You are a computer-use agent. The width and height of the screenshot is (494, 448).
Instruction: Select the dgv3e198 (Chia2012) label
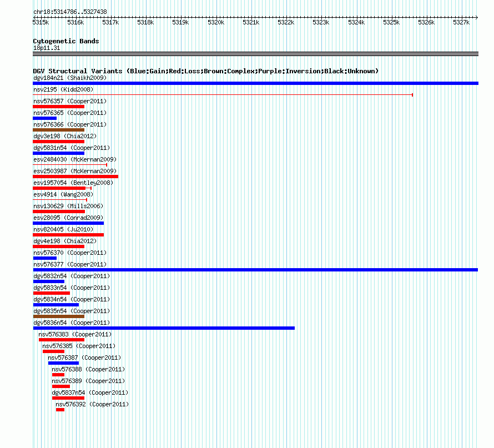point(65,136)
